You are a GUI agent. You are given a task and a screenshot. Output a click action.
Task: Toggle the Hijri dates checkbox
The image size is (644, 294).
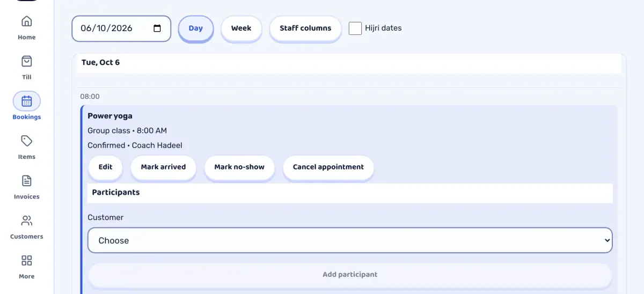coord(355,28)
